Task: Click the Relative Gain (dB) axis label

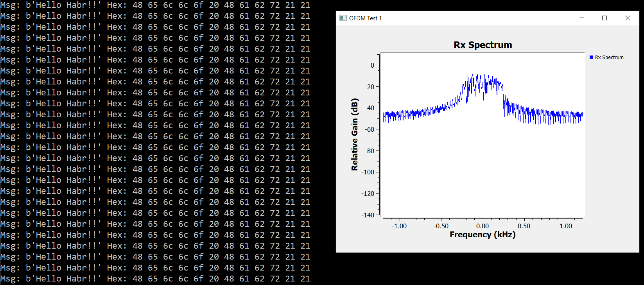Action: (x=355, y=134)
